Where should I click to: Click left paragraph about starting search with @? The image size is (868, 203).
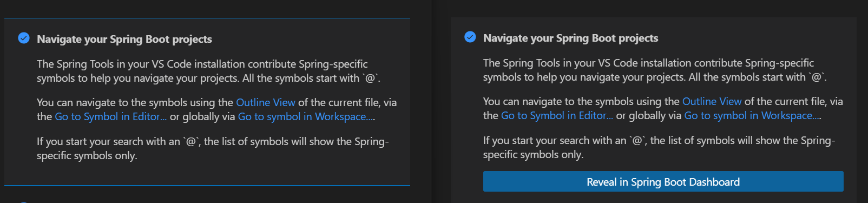tap(213, 148)
